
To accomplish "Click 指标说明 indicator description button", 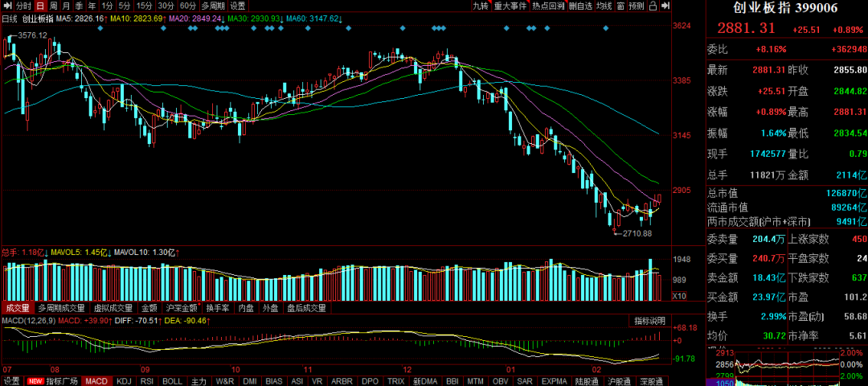I will click(650, 321).
